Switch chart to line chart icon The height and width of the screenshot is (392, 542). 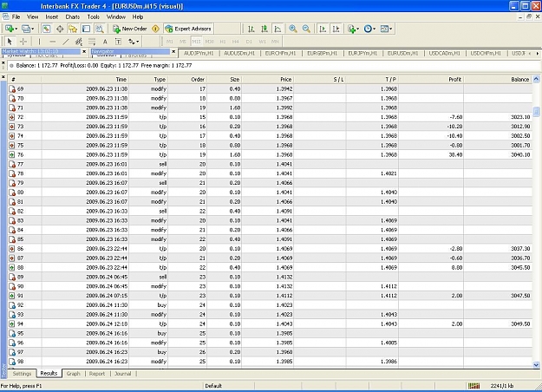(278, 29)
